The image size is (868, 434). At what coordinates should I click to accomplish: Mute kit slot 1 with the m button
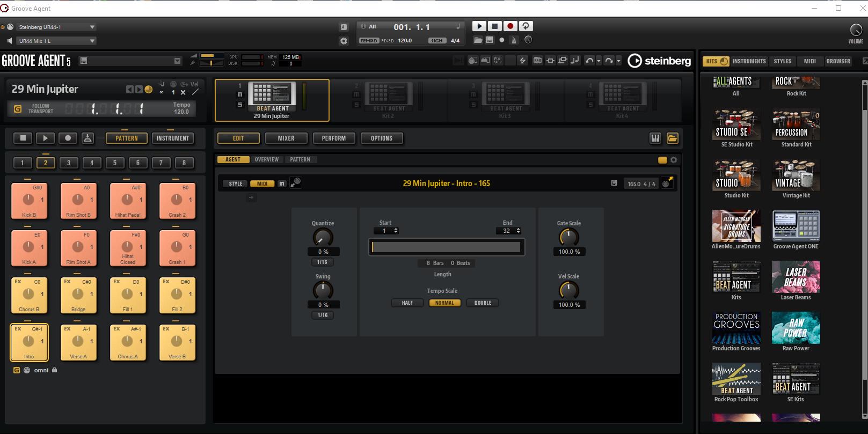pos(240,95)
